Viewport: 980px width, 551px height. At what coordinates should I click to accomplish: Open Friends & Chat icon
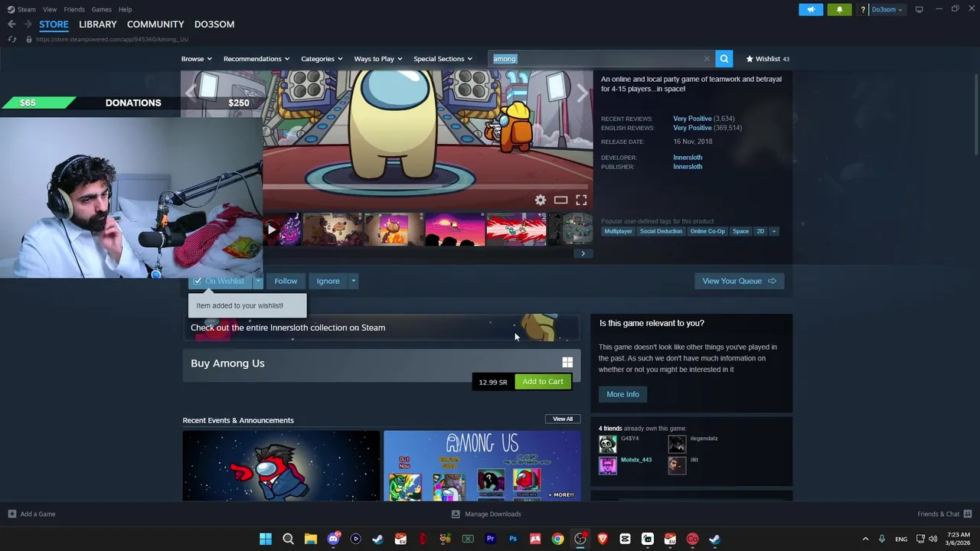(x=968, y=514)
